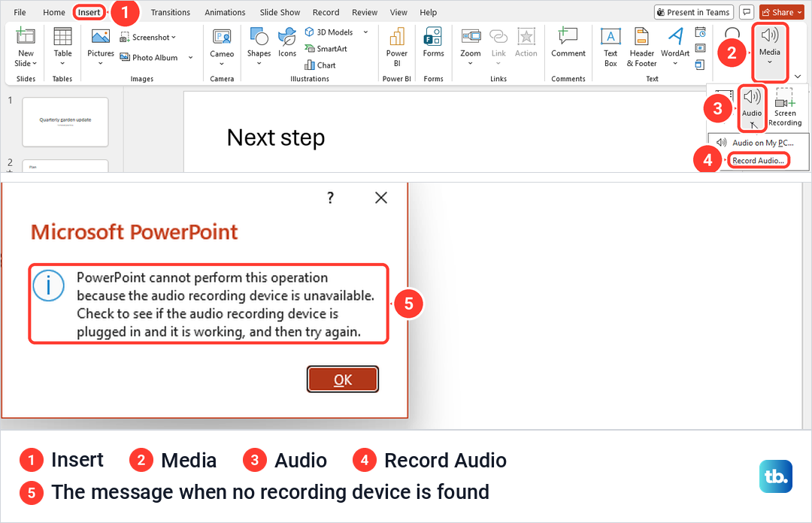Select slide 1 thumbnail Quarterly garden update
This screenshot has height=523, width=812.
click(x=65, y=122)
